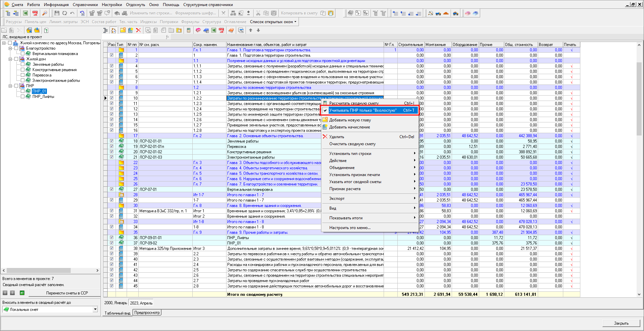Select Добавить новую главу in context menu
The width and height of the screenshot is (644, 331).
click(350, 120)
